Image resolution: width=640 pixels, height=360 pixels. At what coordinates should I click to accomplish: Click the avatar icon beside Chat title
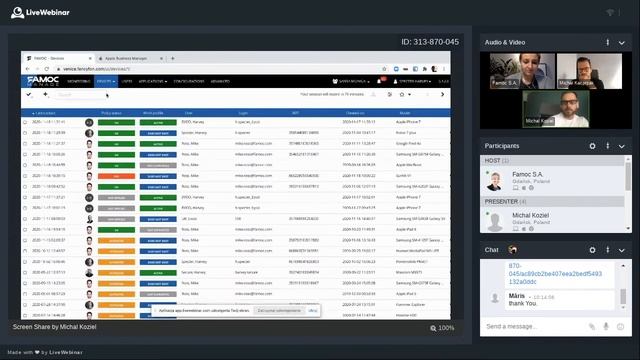tap(513, 249)
